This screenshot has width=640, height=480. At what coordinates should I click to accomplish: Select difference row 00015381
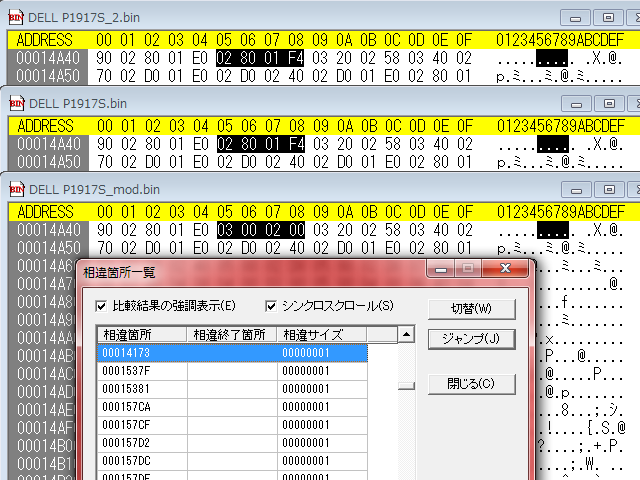(232, 389)
